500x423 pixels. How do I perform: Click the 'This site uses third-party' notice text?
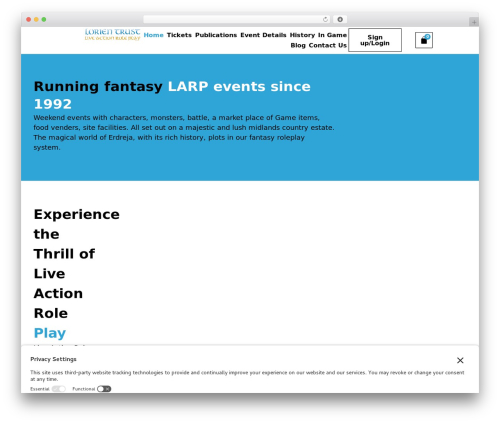pyautogui.click(x=247, y=376)
